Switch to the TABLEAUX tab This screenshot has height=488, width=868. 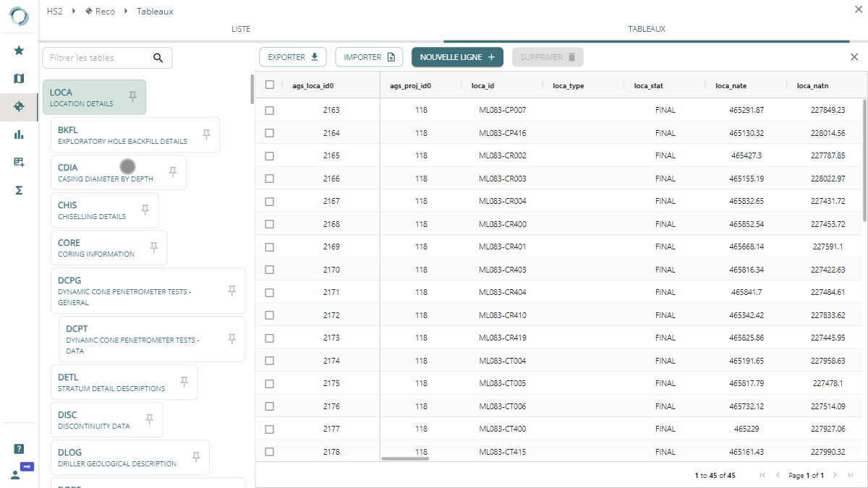coord(646,30)
